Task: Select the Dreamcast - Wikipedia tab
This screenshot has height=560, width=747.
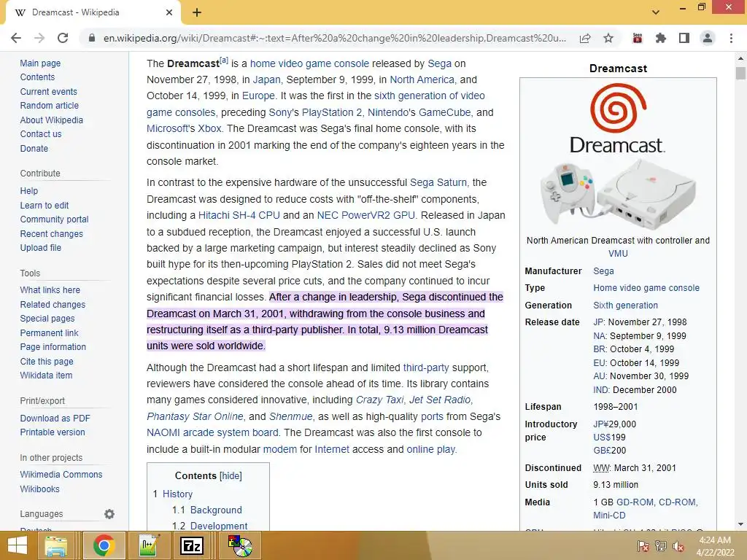Action: [x=93, y=12]
